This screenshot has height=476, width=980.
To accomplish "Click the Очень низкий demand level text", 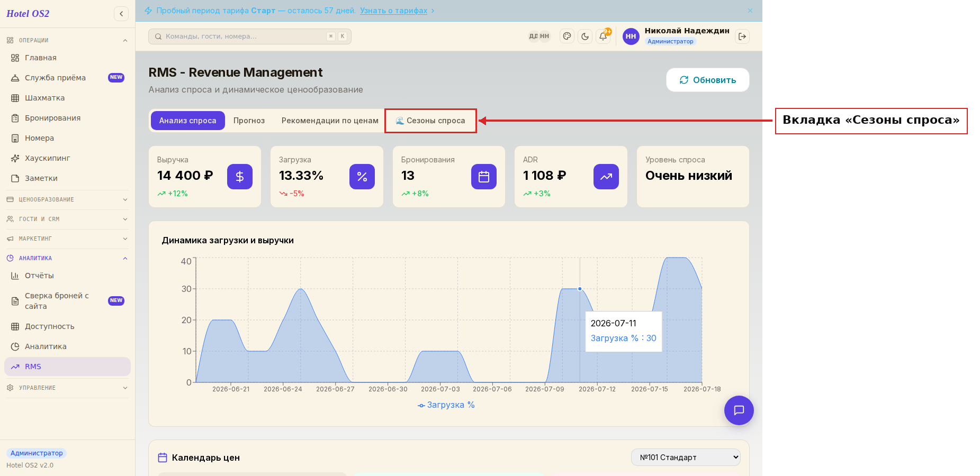I will pyautogui.click(x=689, y=176).
